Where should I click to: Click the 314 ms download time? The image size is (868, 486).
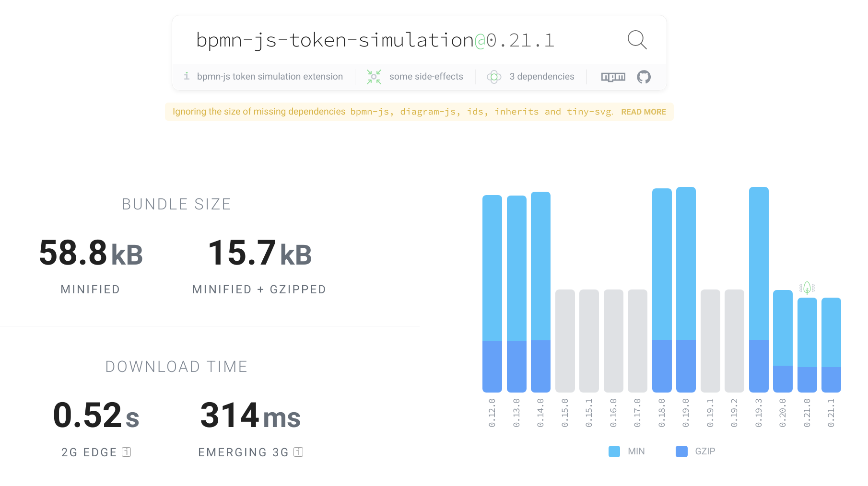click(x=250, y=415)
